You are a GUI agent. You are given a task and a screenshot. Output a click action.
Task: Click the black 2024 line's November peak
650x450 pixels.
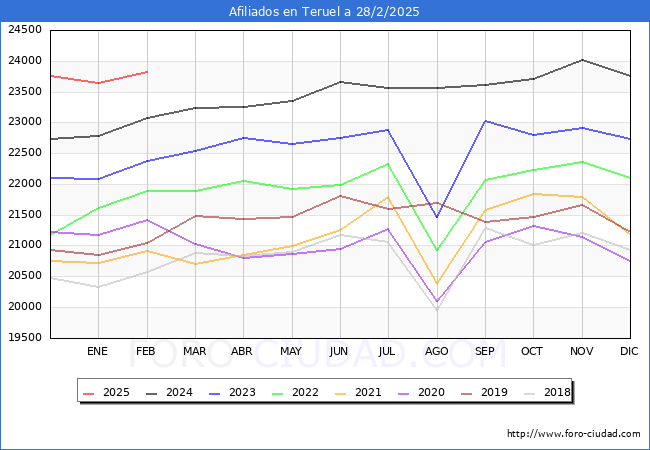[582, 60]
